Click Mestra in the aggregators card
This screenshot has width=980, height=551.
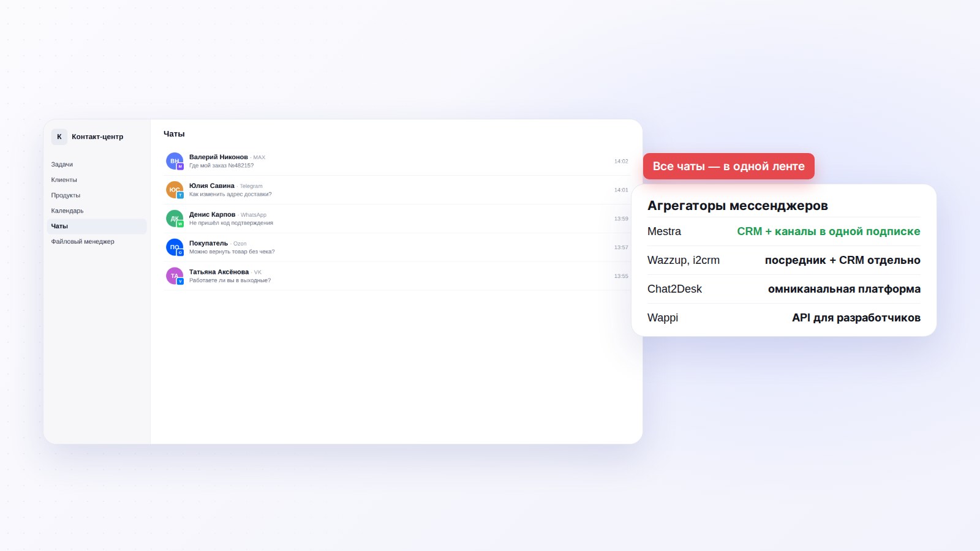(x=664, y=231)
